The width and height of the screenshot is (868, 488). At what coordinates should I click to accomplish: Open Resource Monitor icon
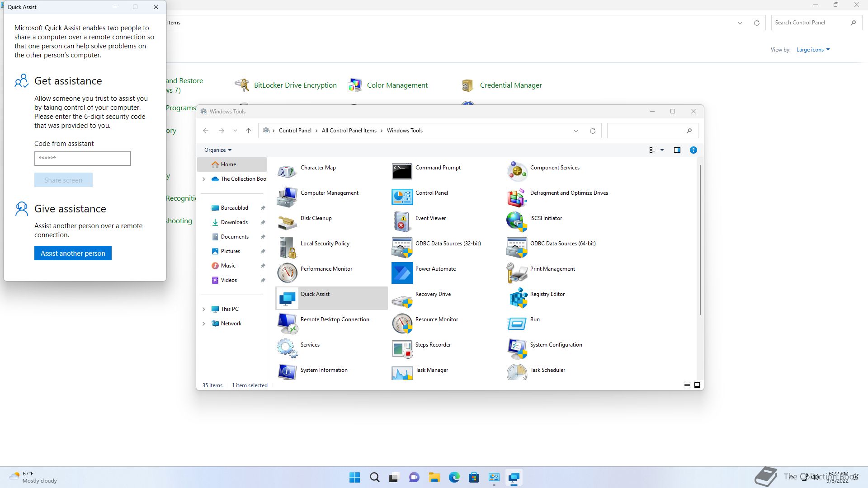[402, 324]
